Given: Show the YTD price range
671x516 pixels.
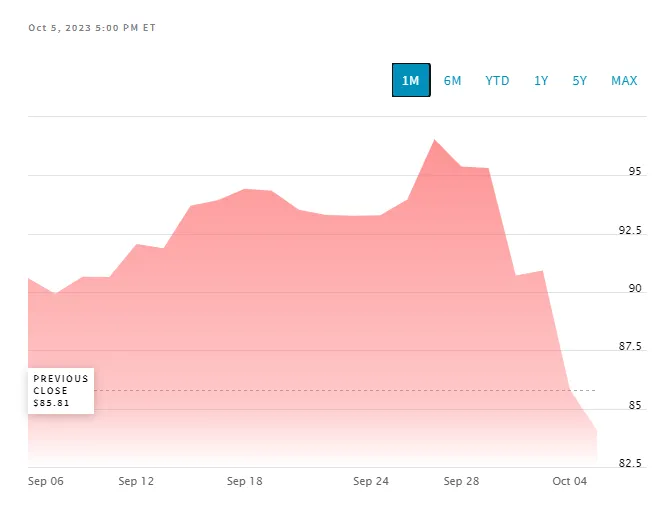Looking at the screenshot, I should (497, 80).
